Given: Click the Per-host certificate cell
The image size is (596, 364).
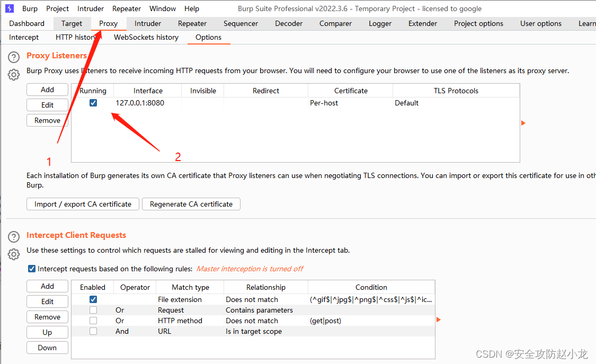Looking at the screenshot, I should click(x=350, y=103).
